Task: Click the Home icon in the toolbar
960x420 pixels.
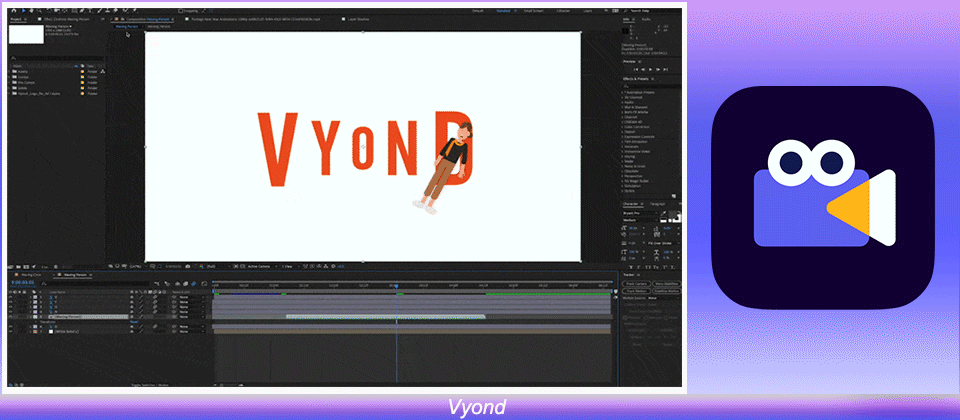Action: [x=14, y=10]
